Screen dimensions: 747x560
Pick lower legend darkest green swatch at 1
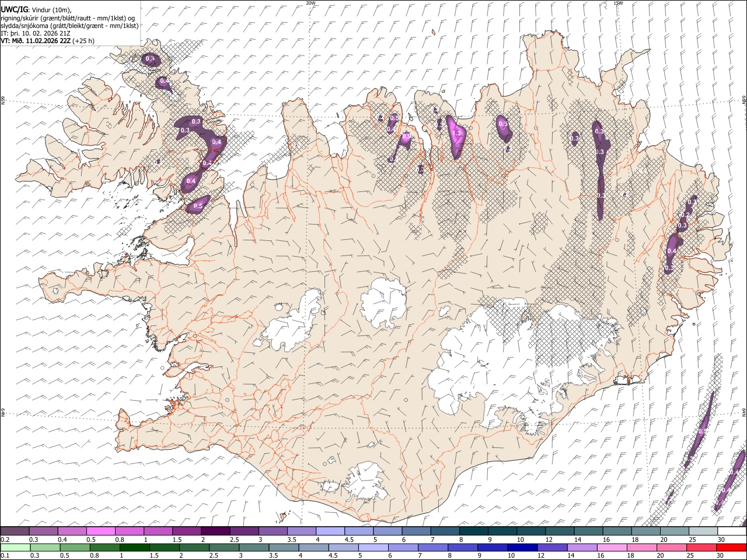(134, 547)
